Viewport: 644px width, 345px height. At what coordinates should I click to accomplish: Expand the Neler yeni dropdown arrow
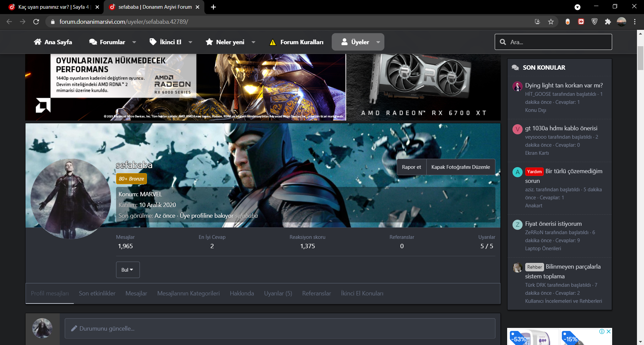(253, 42)
